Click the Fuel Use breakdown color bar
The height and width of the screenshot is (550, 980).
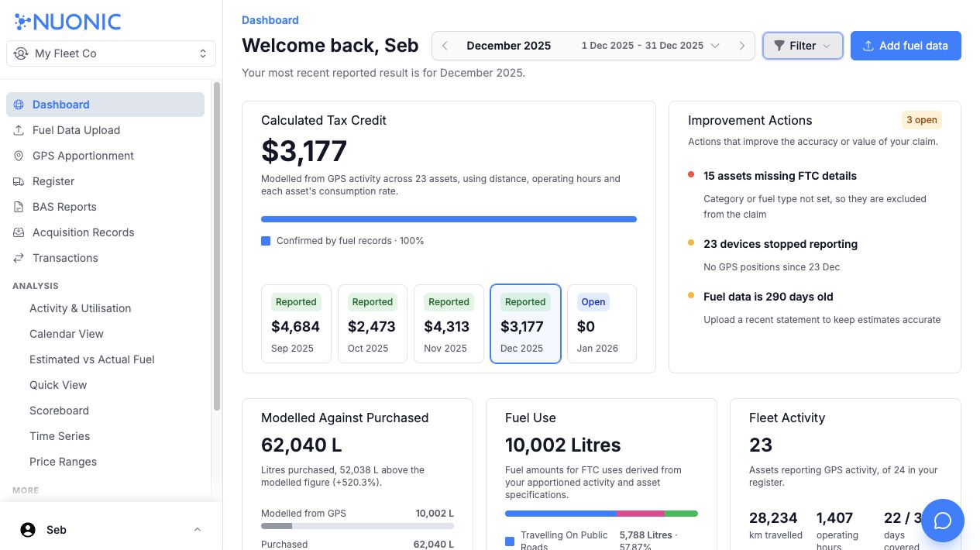601,514
